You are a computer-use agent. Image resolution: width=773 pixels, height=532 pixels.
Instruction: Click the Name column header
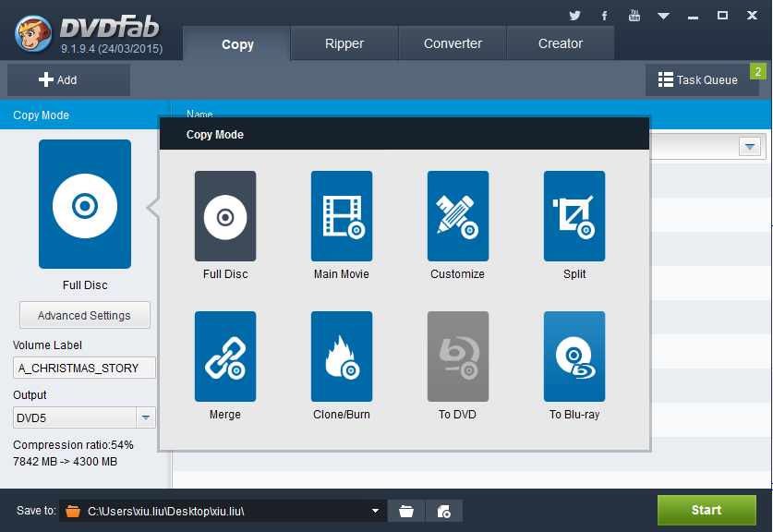[x=199, y=114]
